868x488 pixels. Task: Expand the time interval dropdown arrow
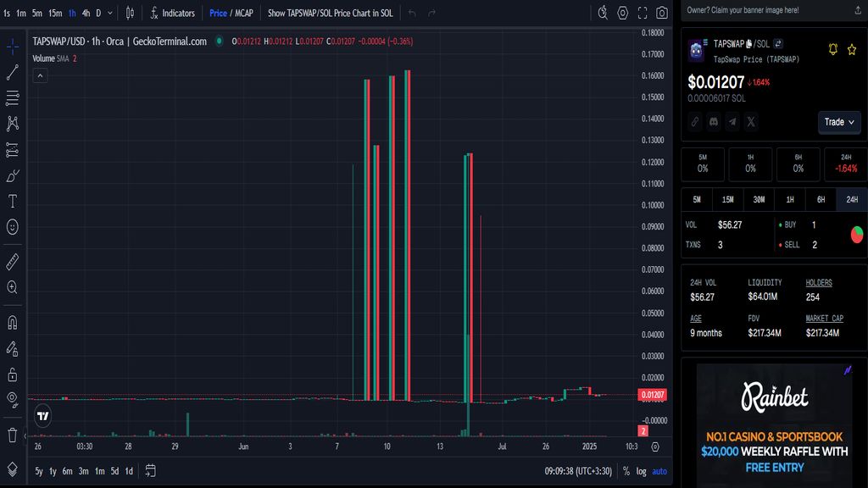110,13
